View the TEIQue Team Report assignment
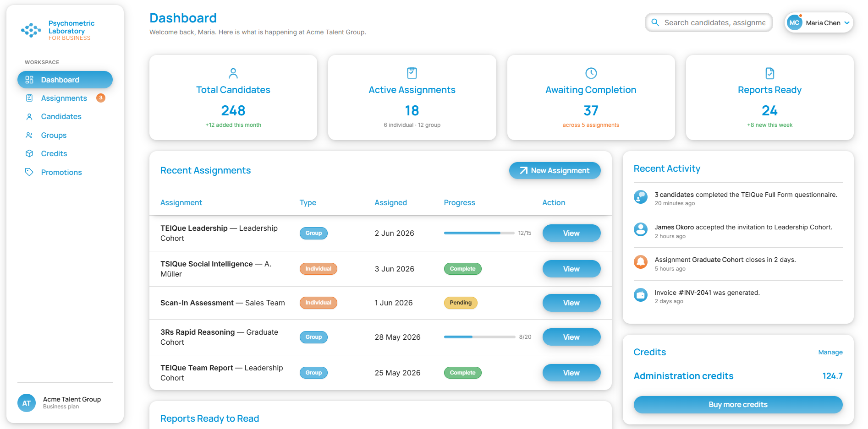 click(x=571, y=373)
